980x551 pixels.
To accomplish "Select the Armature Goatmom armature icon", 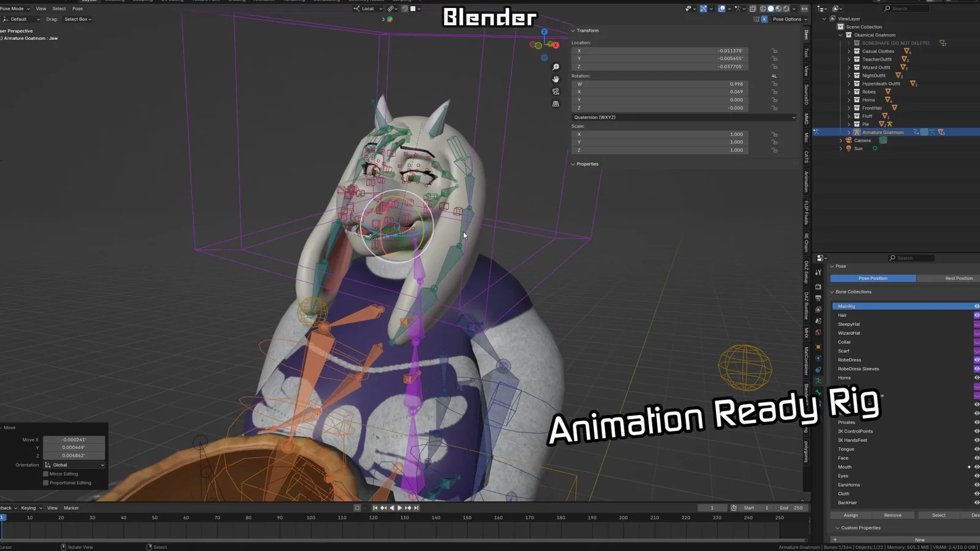I will pyautogui.click(x=857, y=132).
